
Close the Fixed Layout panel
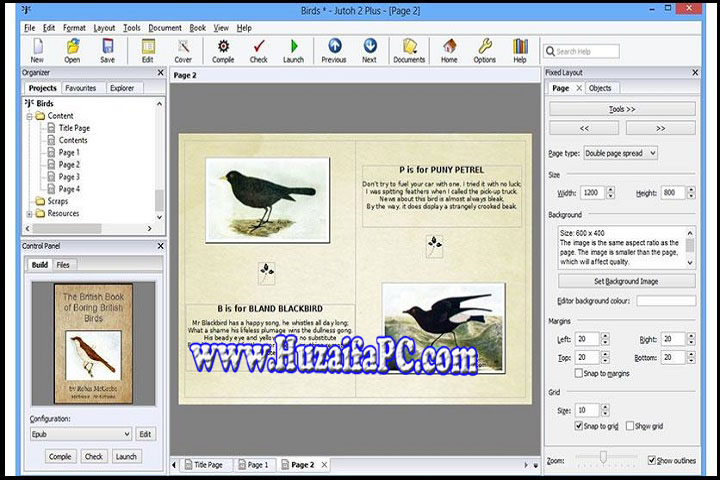coord(695,73)
